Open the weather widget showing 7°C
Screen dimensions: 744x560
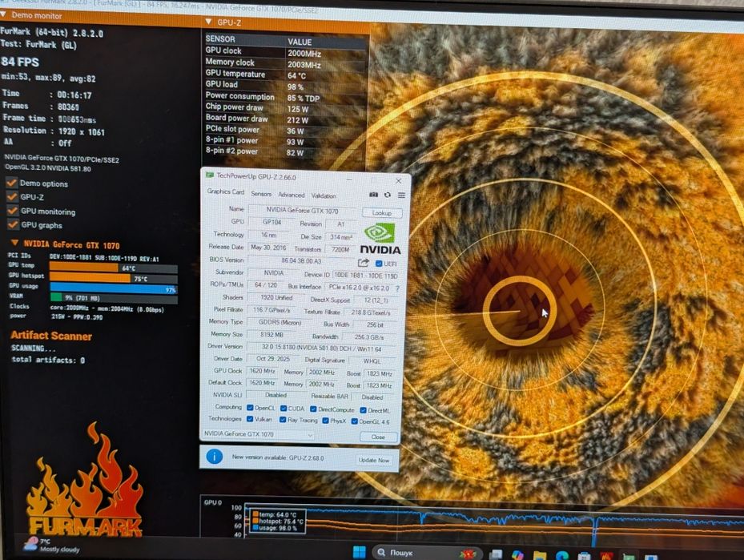(52, 546)
